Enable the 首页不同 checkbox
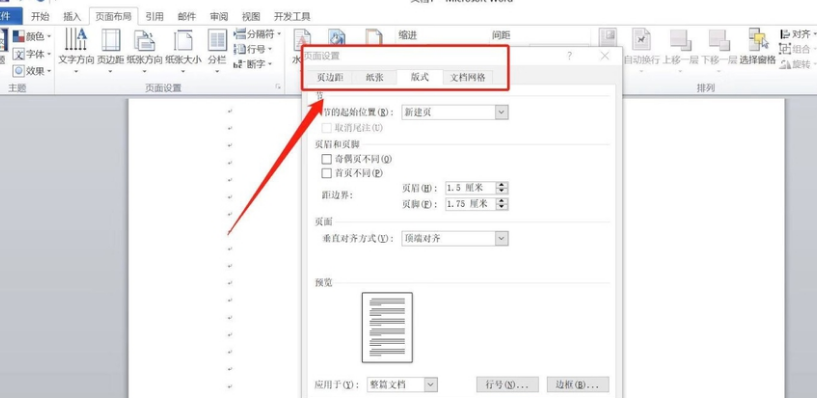This screenshot has width=817, height=398. 327,172
